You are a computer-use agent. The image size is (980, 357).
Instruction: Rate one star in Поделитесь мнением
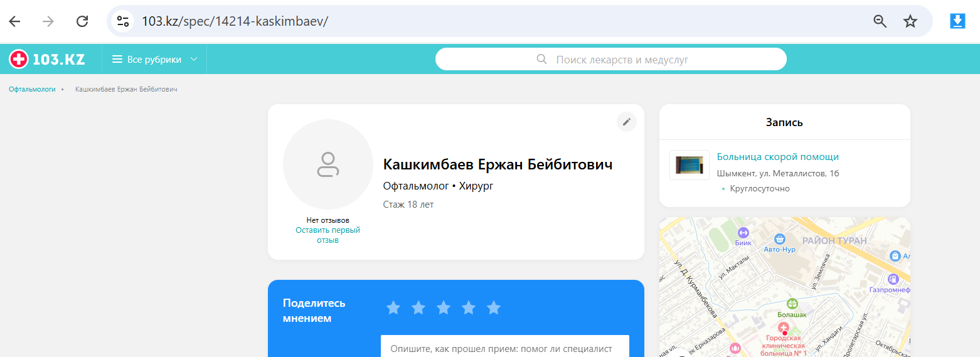click(393, 307)
